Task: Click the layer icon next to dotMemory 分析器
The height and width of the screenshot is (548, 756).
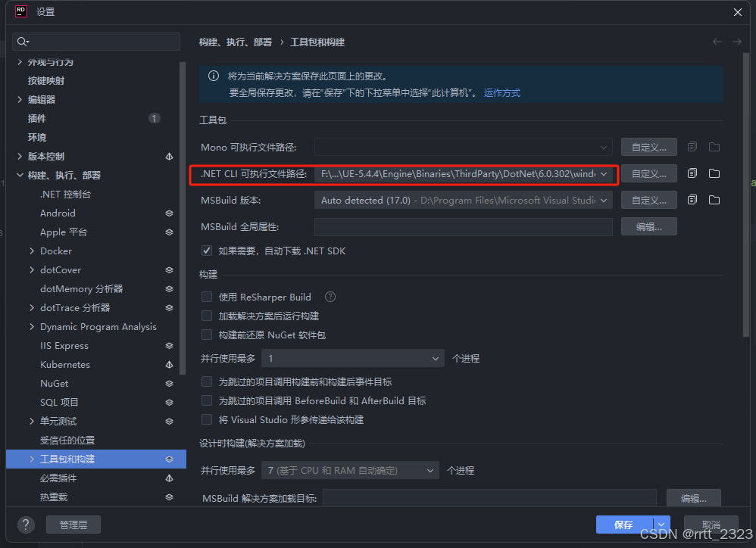Action: 169,289
